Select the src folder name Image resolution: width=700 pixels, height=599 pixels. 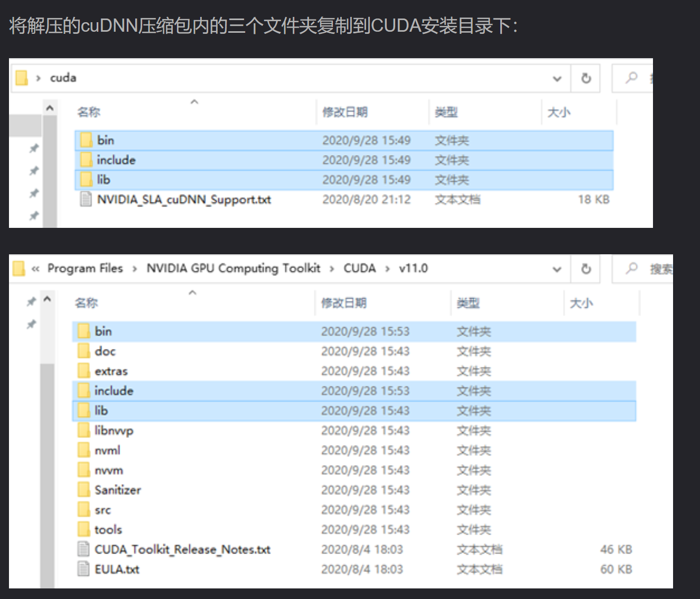point(102,510)
